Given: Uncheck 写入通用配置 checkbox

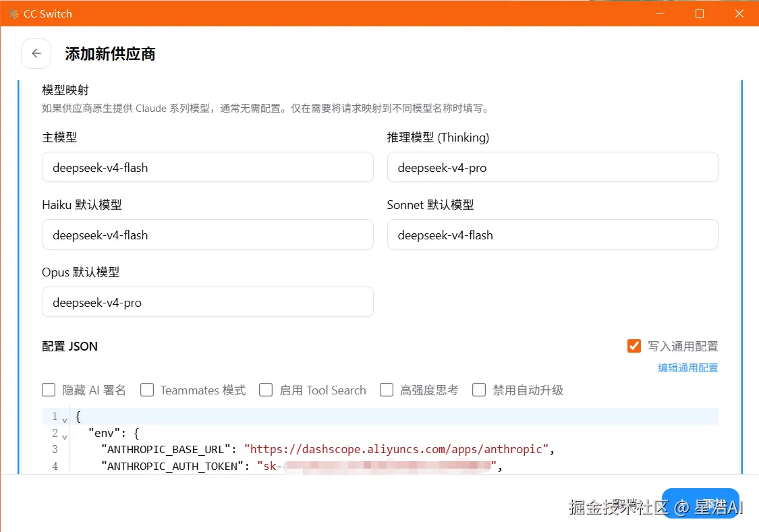Looking at the screenshot, I should 634,346.
